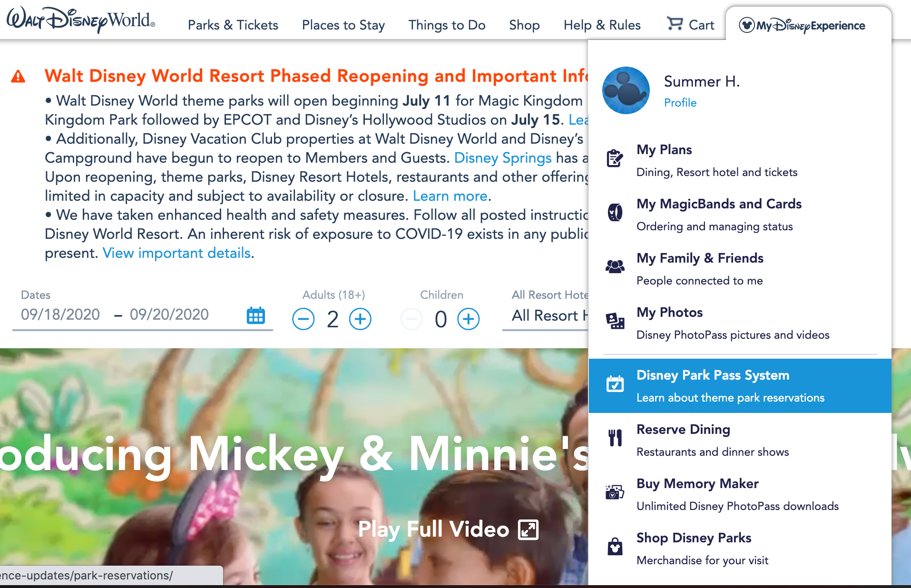Open the date range calendar picker
The height and width of the screenshot is (588, 911).
pos(255,315)
